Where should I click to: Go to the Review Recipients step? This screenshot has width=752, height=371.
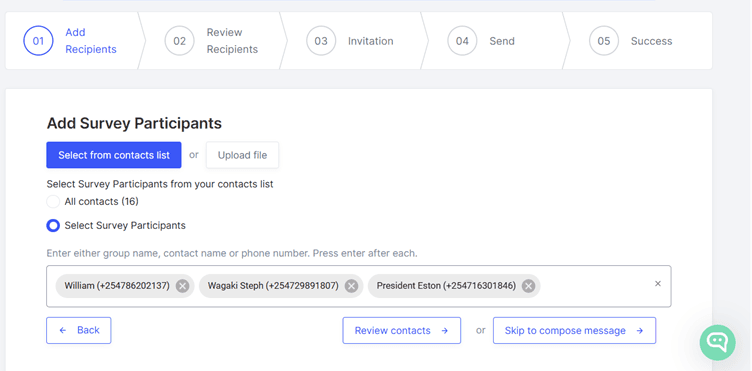point(232,41)
